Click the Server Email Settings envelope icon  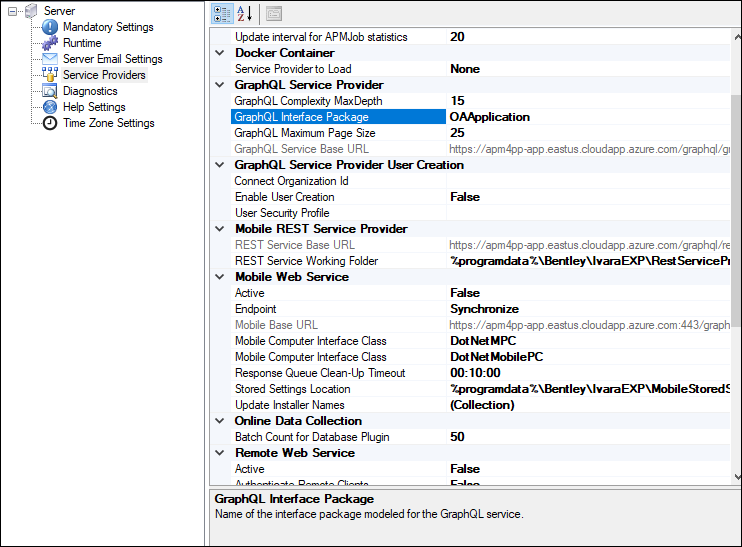pyautogui.click(x=50, y=59)
